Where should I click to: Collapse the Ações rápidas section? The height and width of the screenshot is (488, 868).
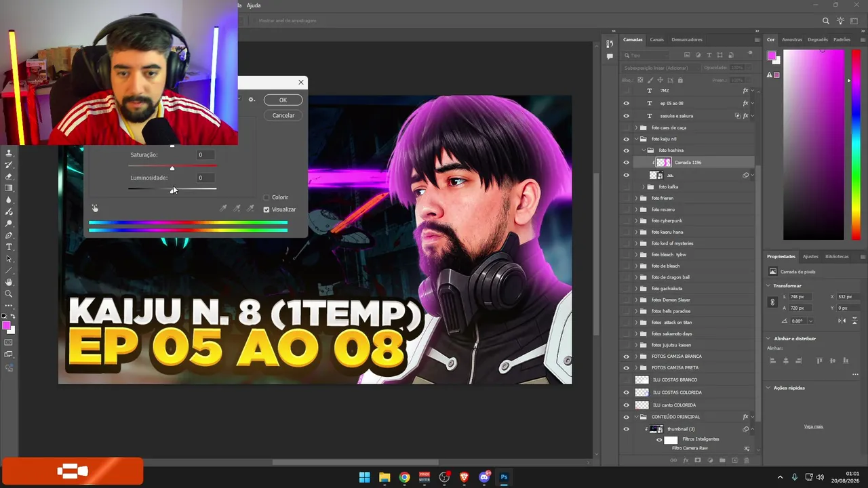(x=768, y=388)
